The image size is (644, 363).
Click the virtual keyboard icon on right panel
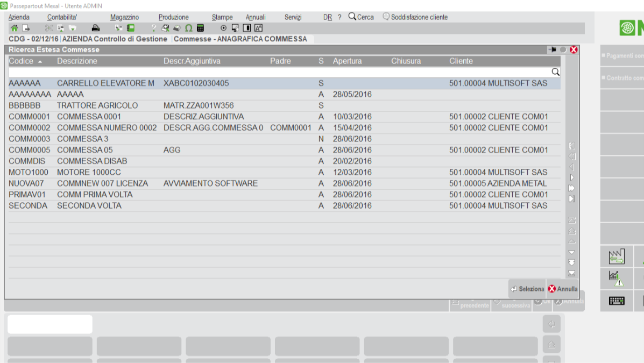617,301
